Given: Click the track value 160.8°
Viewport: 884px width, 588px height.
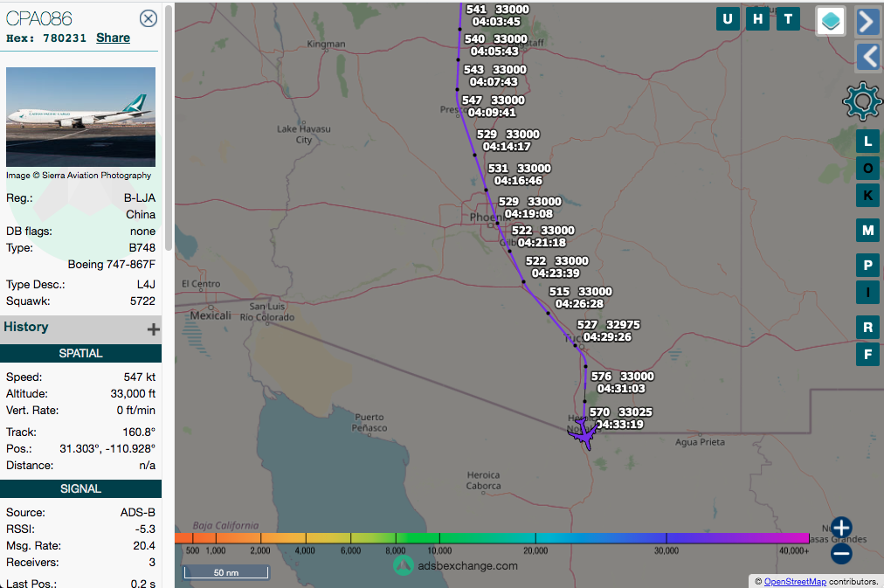Looking at the screenshot, I should [x=139, y=432].
